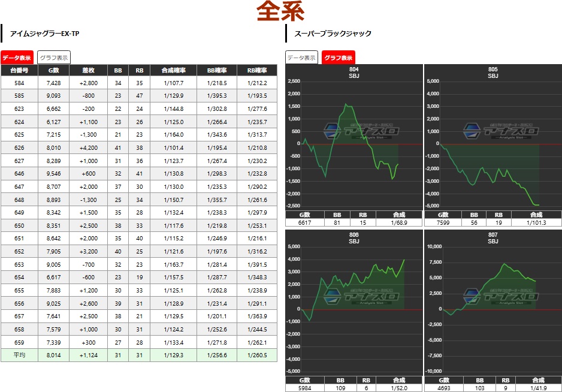Click the スーパーブラックジャック section title

[x=333, y=34]
